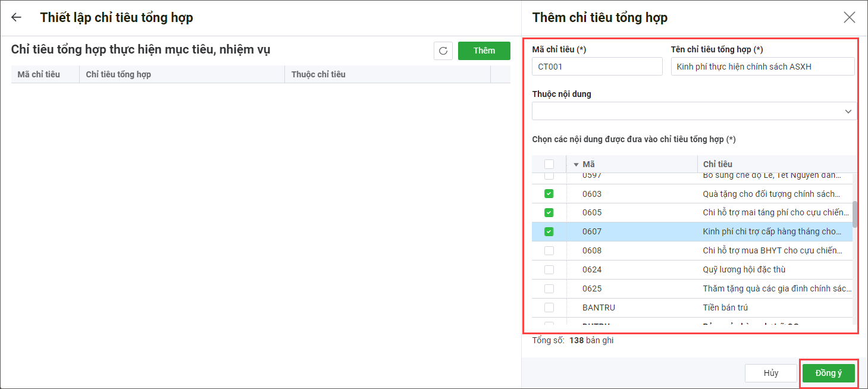Close the Thêm chỉ tiêu tổng hợp panel
This screenshot has width=868, height=389.
tap(849, 17)
